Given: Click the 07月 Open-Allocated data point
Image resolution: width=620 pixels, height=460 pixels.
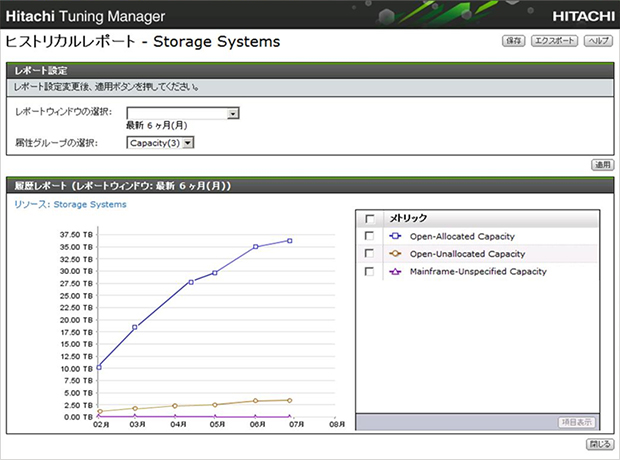Looking at the screenshot, I should tap(290, 240).
